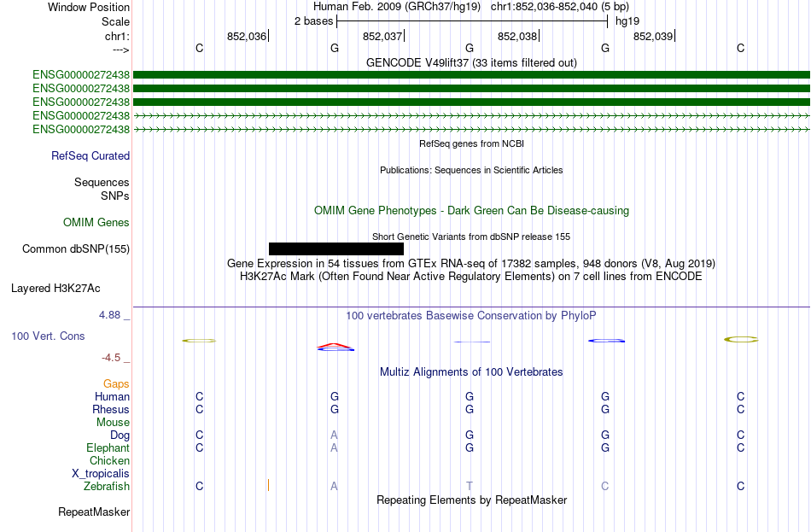Click the orange tick in Zebrafish row
This screenshot has height=532, width=811.
click(x=268, y=485)
